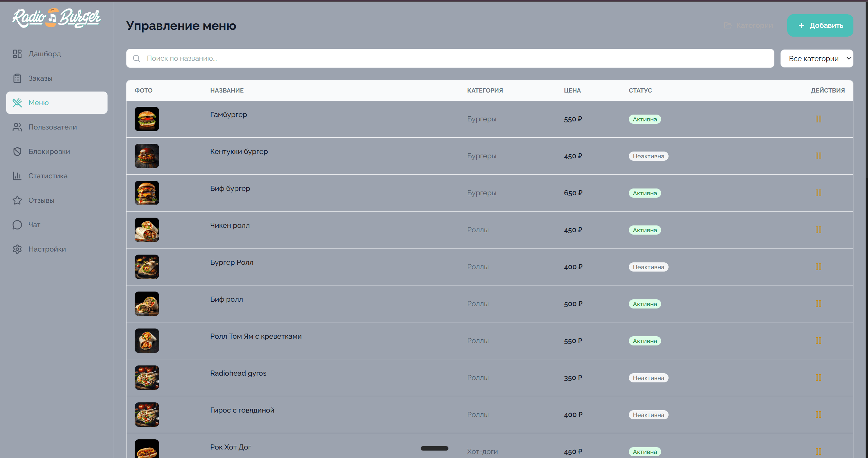The image size is (868, 458).
Task: Click Неактивна status badge for Бургер Ролл
Action: coord(648,267)
